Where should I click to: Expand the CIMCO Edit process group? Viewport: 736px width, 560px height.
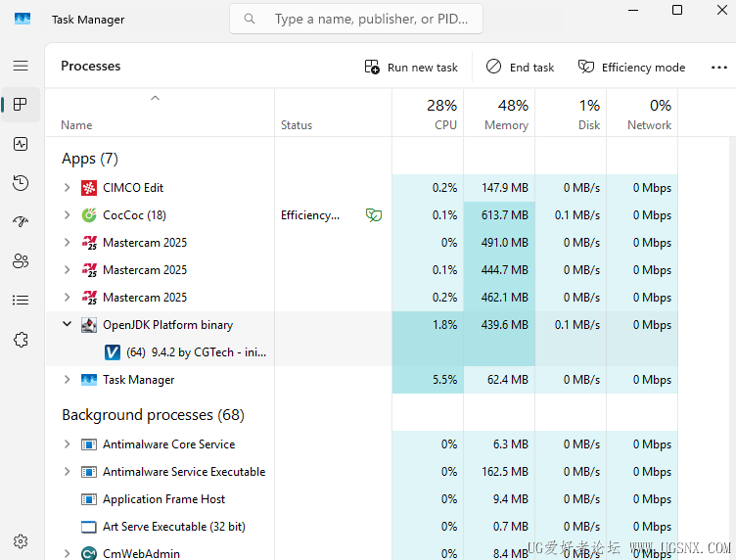[68, 188]
